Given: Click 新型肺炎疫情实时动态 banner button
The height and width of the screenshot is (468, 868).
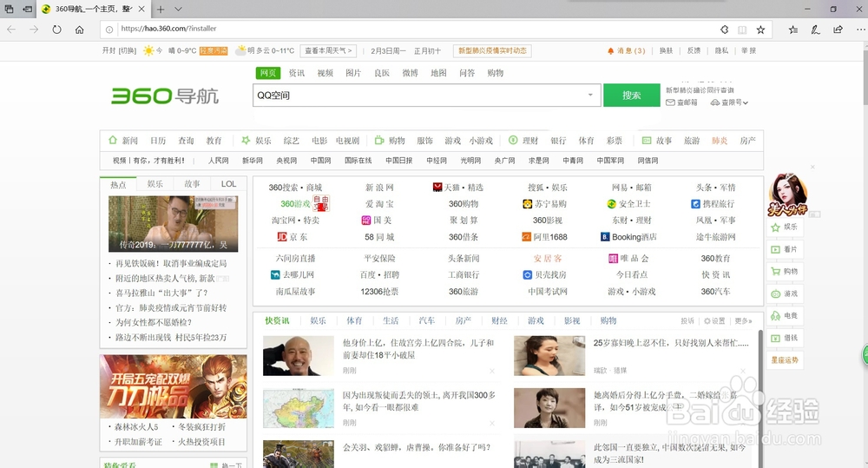Looking at the screenshot, I should 492,50.
